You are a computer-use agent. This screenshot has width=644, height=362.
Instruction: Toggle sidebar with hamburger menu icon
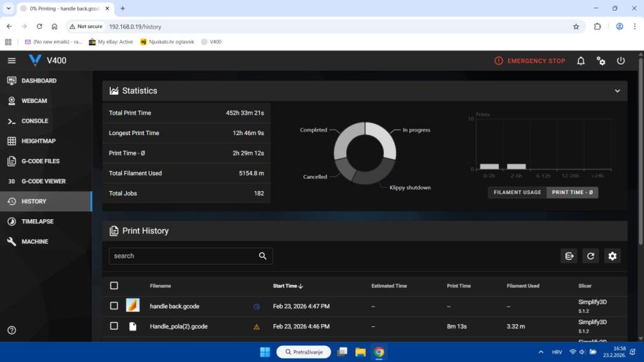[x=11, y=61]
